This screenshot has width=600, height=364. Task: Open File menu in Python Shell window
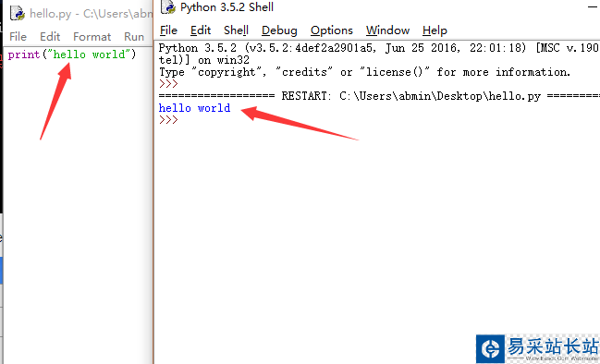point(169,30)
